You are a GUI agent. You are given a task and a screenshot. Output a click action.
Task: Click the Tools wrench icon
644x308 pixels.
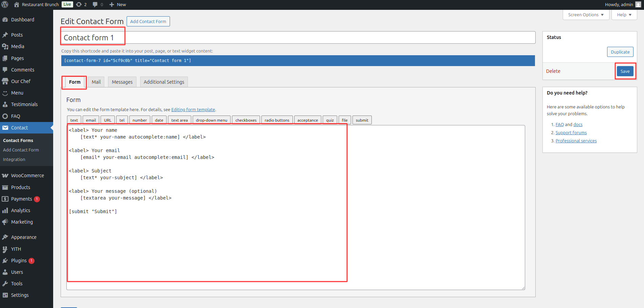tap(5, 284)
